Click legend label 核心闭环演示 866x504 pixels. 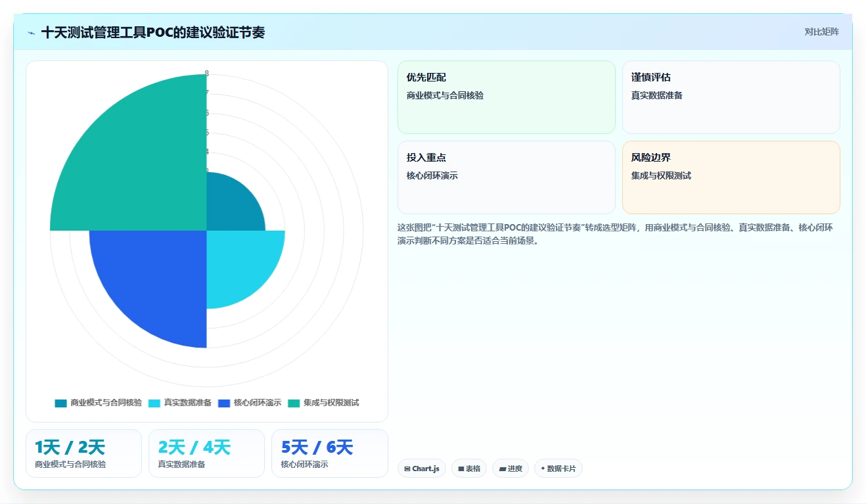[x=257, y=403]
